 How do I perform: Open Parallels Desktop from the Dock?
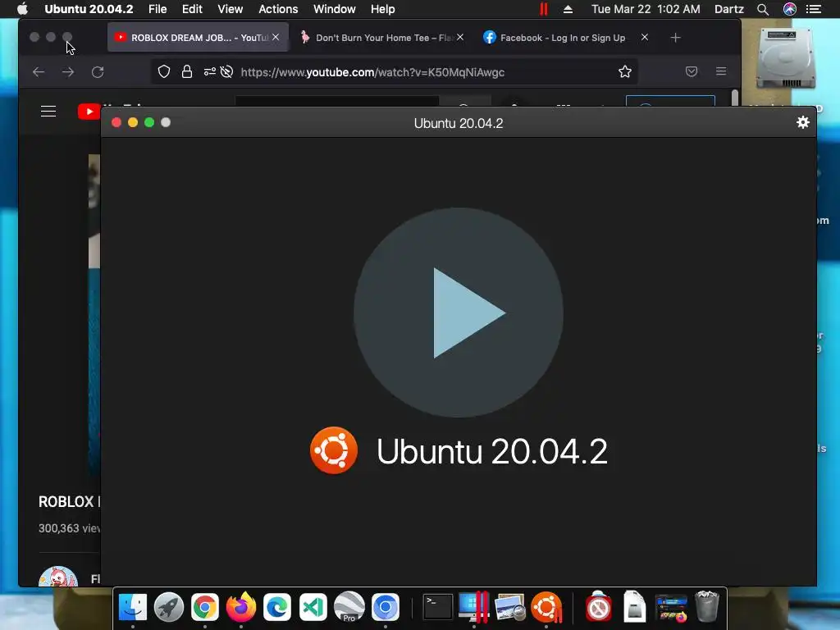pyautogui.click(x=474, y=607)
